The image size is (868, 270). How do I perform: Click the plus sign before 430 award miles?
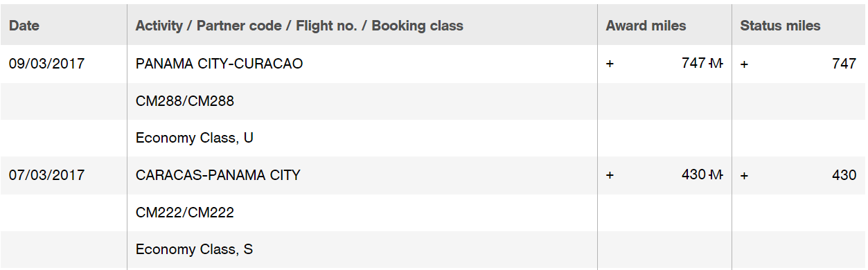pyautogui.click(x=610, y=175)
